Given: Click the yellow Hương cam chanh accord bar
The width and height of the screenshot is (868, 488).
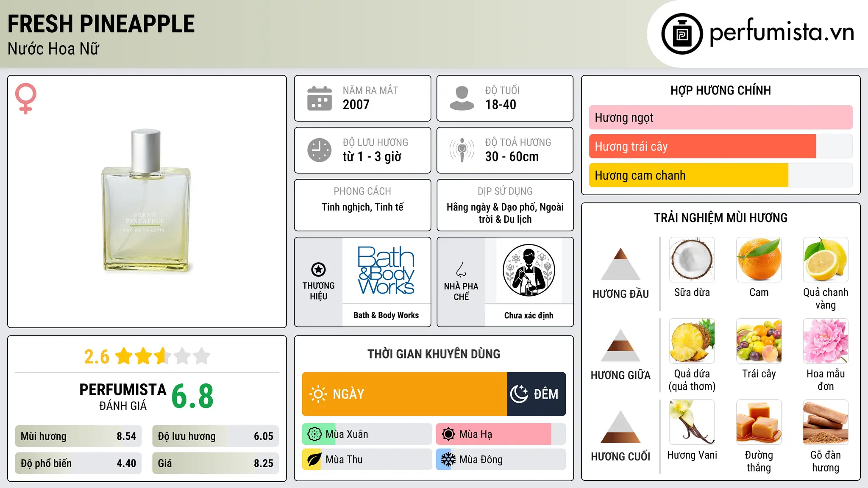Looking at the screenshot, I should pos(689,175).
